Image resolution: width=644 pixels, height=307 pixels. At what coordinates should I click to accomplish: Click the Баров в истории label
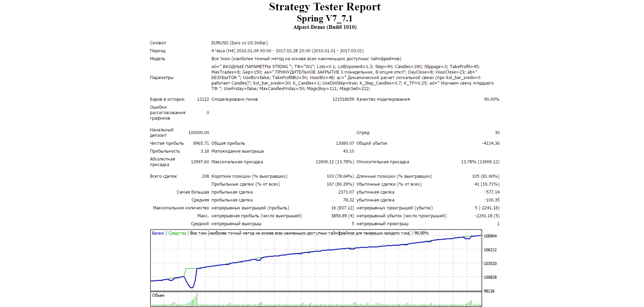(167, 99)
